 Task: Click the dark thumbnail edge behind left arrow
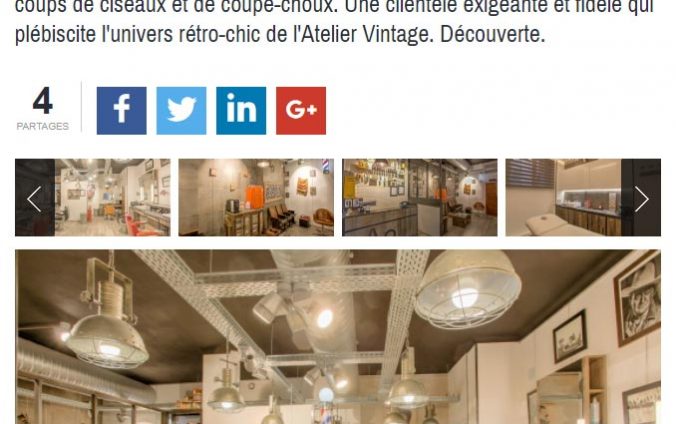[35, 197]
